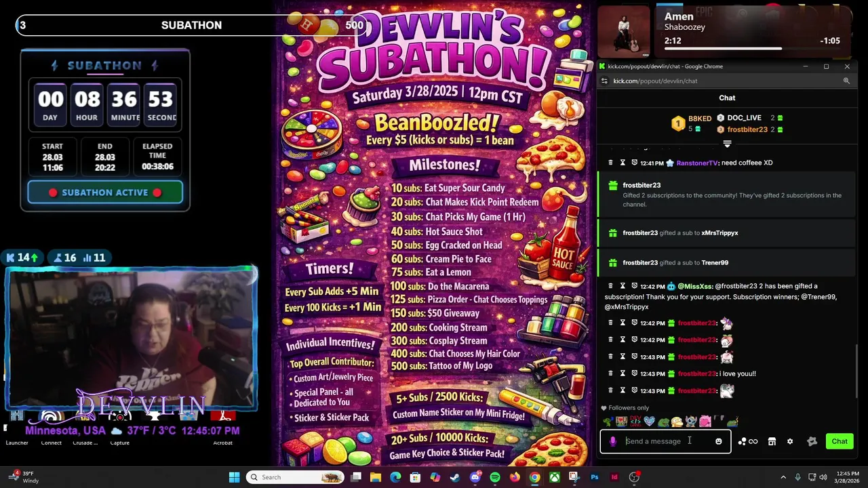The width and height of the screenshot is (868, 488).
Task: Click the Windows Start button
Action: (234, 477)
